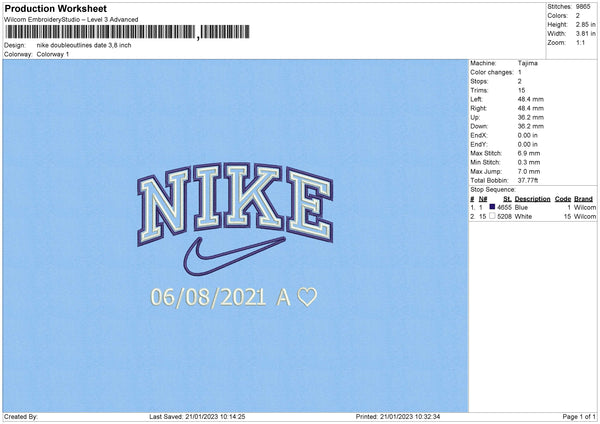Click the Height value 2.85 in
The height and width of the screenshot is (424, 600).
[x=585, y=24]
